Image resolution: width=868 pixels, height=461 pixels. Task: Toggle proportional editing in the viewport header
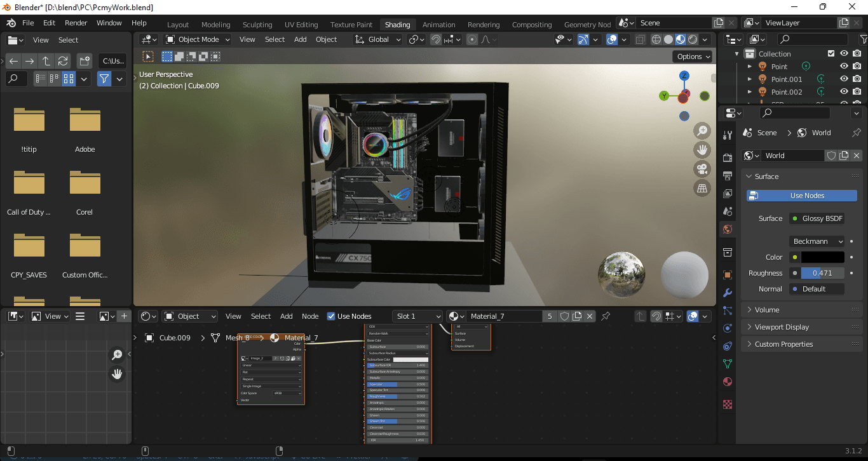472,39
